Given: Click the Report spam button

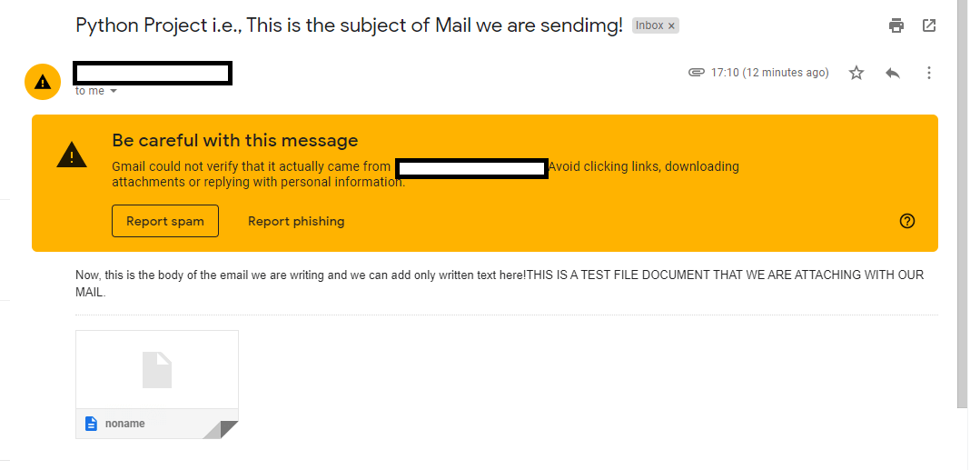Looking at the screenshot, I should 165,221.
